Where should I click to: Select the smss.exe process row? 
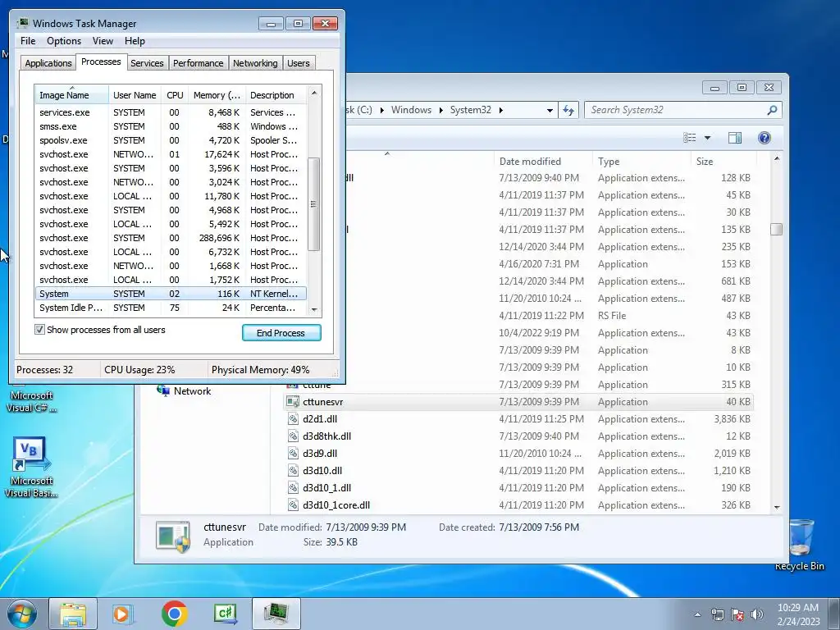tap(171, 126)
